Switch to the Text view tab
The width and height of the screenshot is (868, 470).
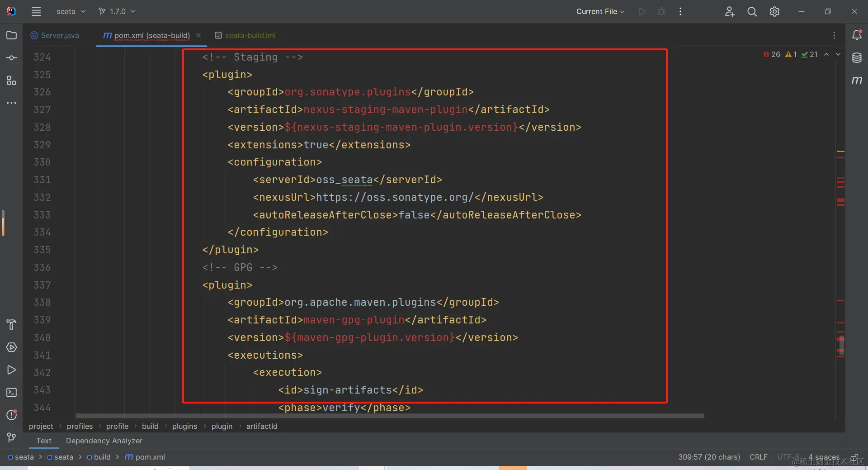pyautogui.click(x=44, y=441)
